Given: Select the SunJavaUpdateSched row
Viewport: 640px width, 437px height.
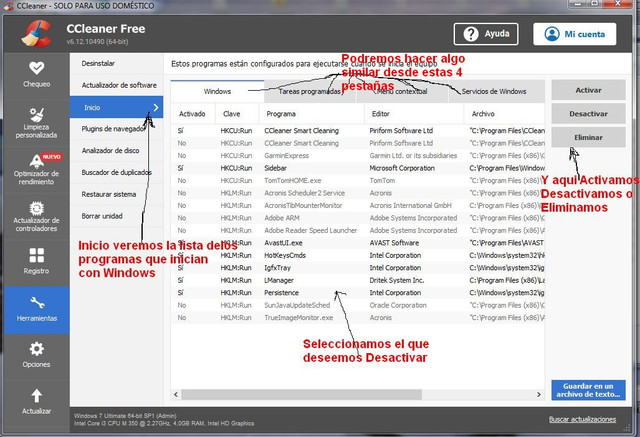Looking at the screenshot, I should pos(358,305).
